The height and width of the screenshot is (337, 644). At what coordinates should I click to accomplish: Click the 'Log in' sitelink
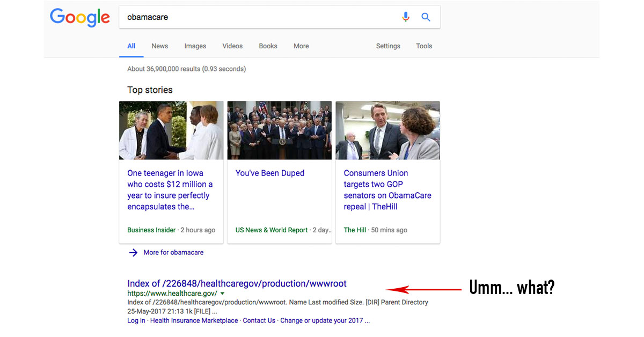(136, 321)
